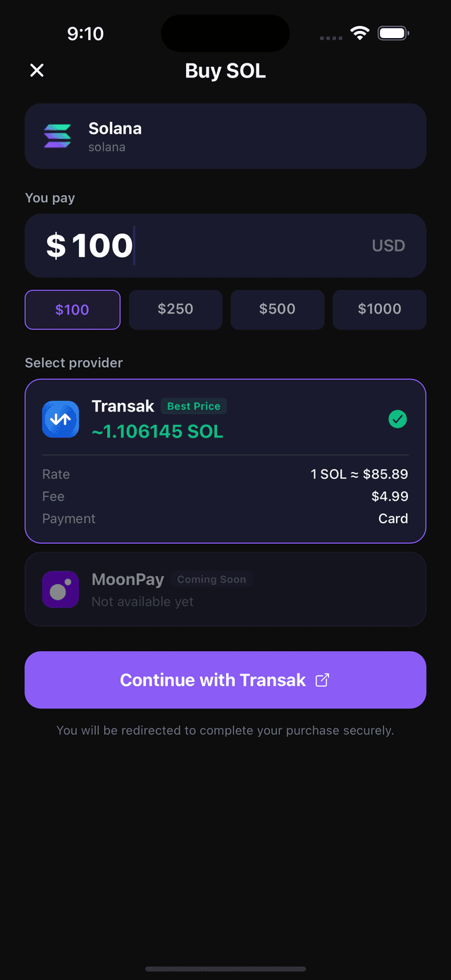Click the X close icon

pyautogui.click(x=37, y=70)
